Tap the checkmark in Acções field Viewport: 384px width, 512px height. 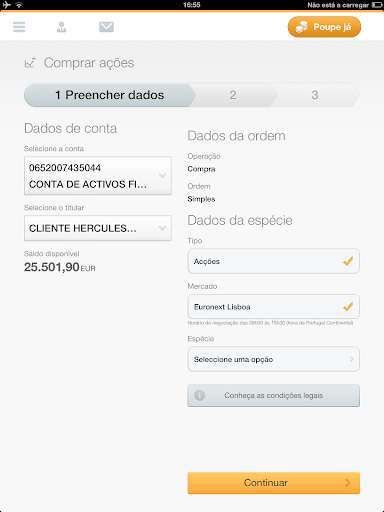tap(348, 261)
